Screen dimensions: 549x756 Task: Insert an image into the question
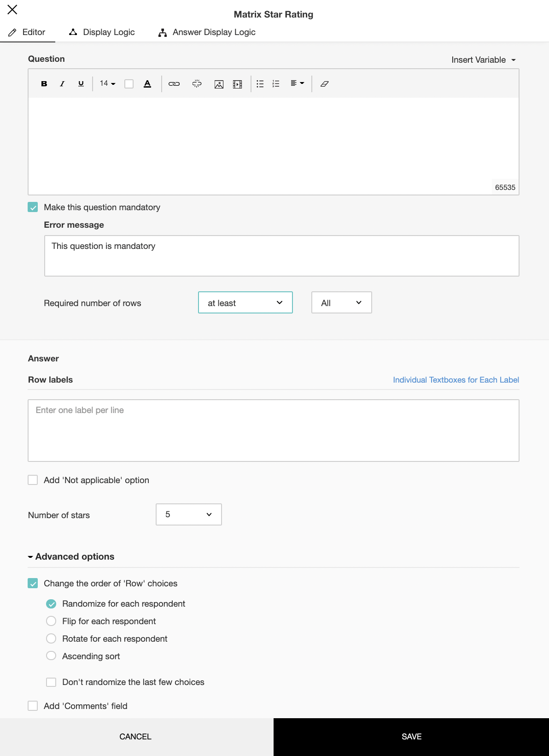(x=219, y=84)
